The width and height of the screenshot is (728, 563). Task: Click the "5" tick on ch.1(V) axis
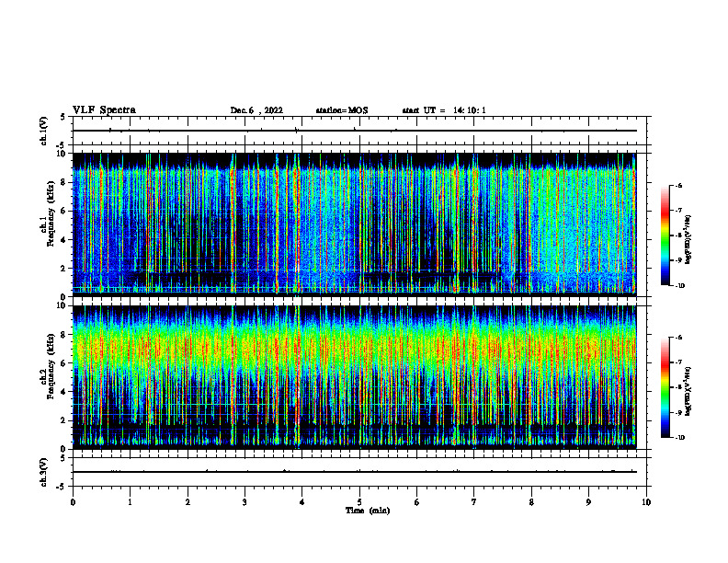[63, 117]
